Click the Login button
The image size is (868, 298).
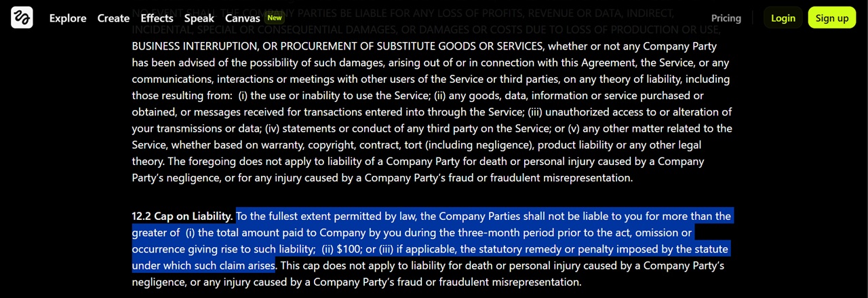point(783,18)
